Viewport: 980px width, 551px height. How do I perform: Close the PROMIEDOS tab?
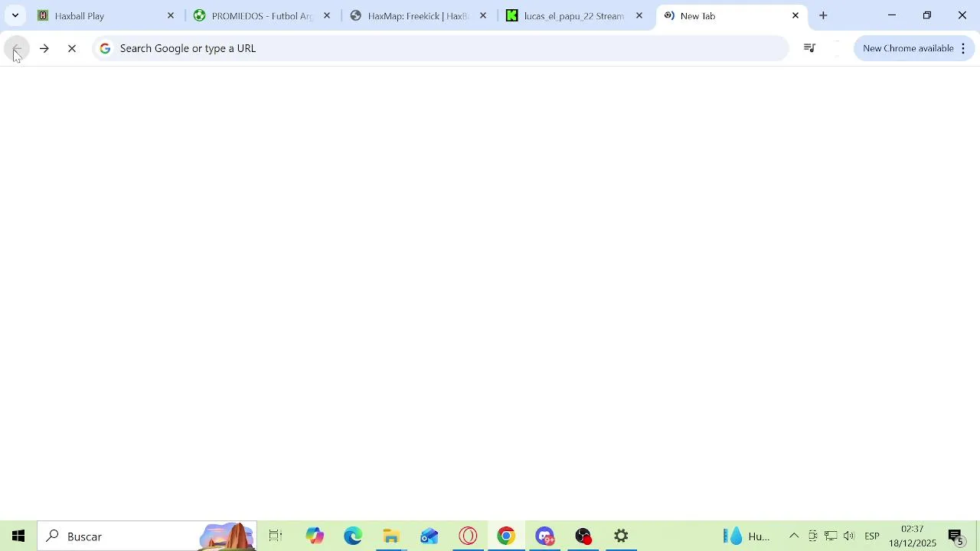(327, 15)
